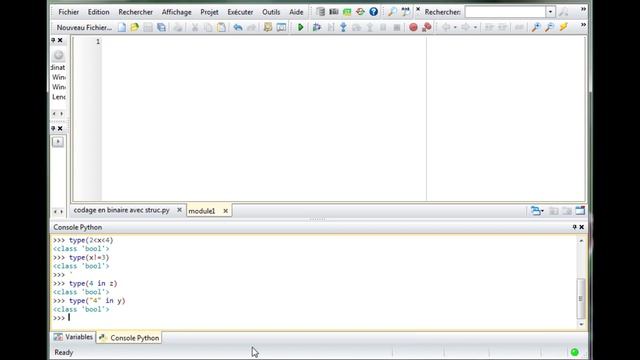Close the module1 tab
Image resolution: width=640 pixels, height=360 pixels.
[225, 211]
